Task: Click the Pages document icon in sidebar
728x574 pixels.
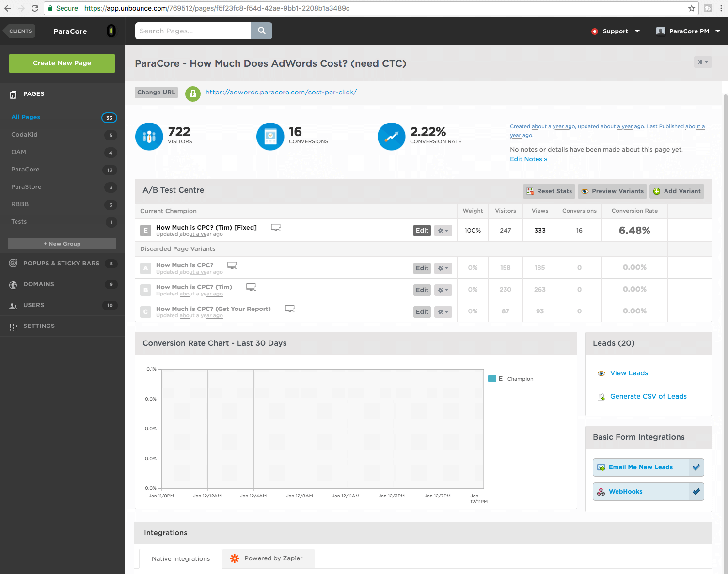Action: click(13, 94)
